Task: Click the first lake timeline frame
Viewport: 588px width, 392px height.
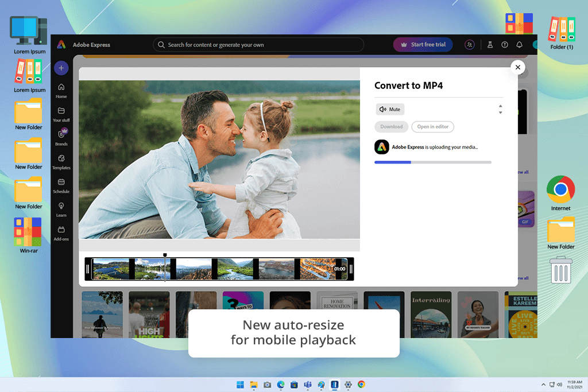Action: point(111,269)
